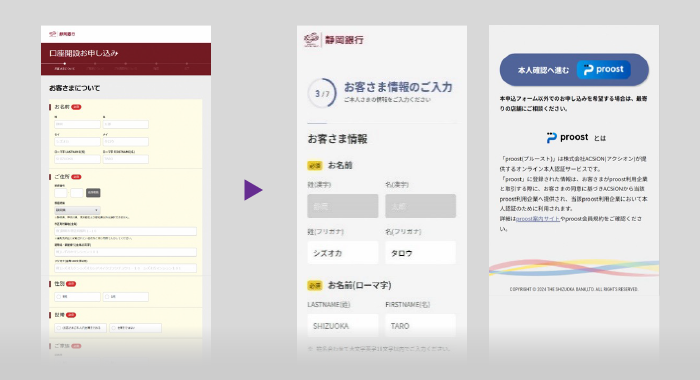
Task: Click the yellow 必須 badge beside お名前
Action: click(315, 166)
